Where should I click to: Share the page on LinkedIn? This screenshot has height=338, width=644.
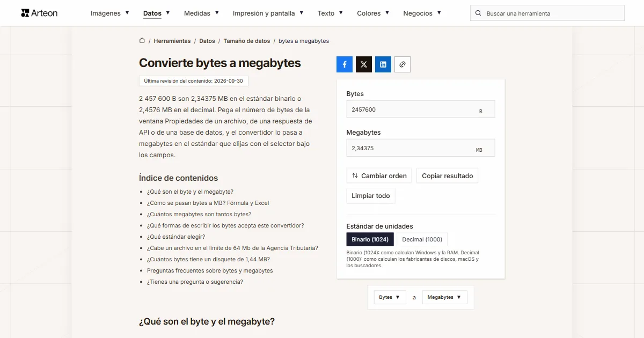[x=383, y=64]
